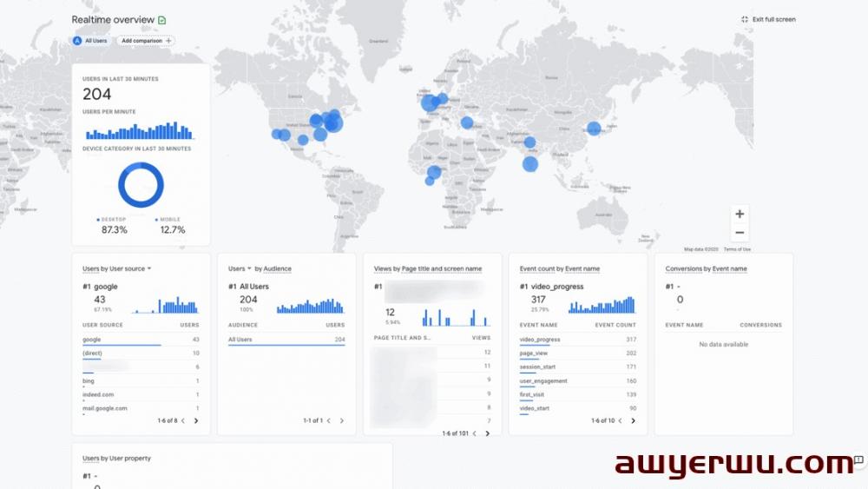Viewport: 868px width, 489px height.
Task: Click the 'video_start' event row
Action: tap(578, 409)
